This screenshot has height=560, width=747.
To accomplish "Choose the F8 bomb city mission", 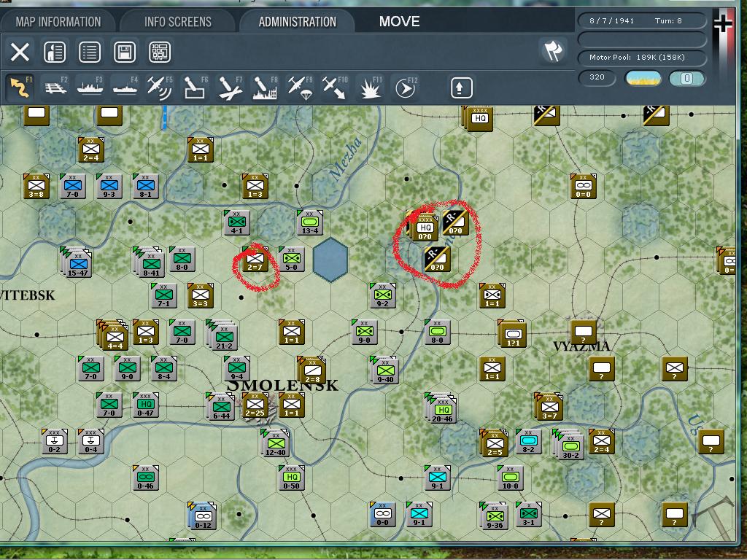I will (x=264, y=87).
